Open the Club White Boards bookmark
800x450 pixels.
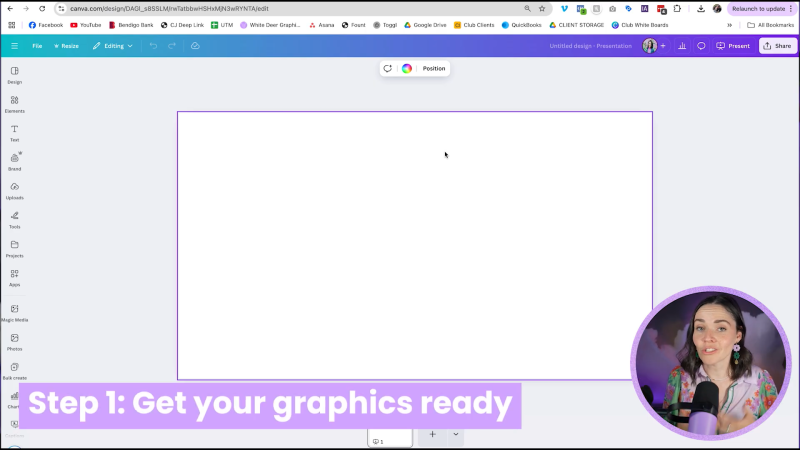(x=640, y=25)
